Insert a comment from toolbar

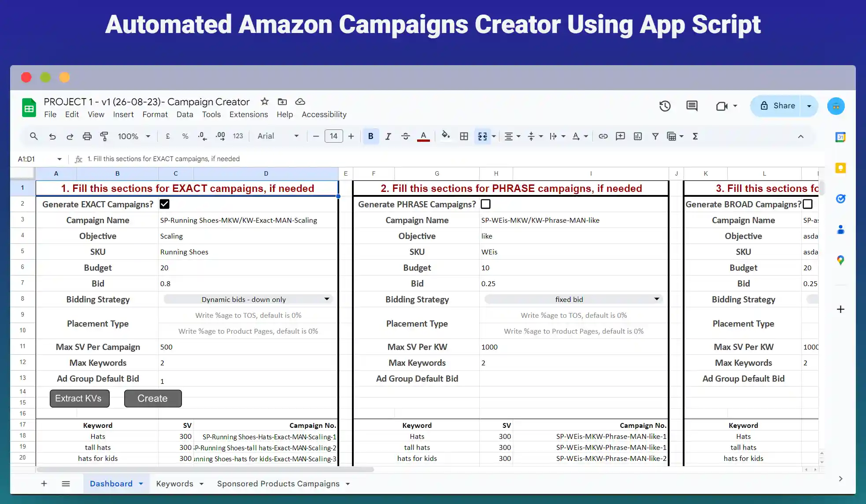click(620, 136)
